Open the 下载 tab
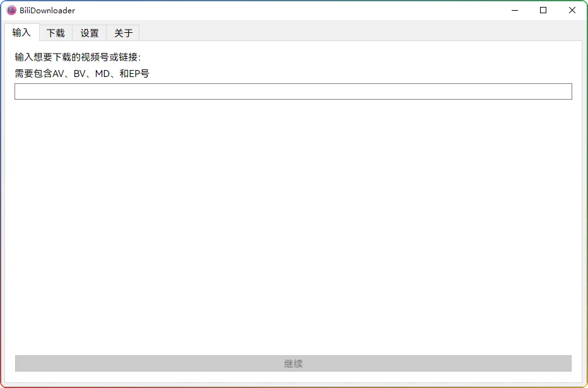This screenshot has width=588, height=388. click(x=56, y=33)
